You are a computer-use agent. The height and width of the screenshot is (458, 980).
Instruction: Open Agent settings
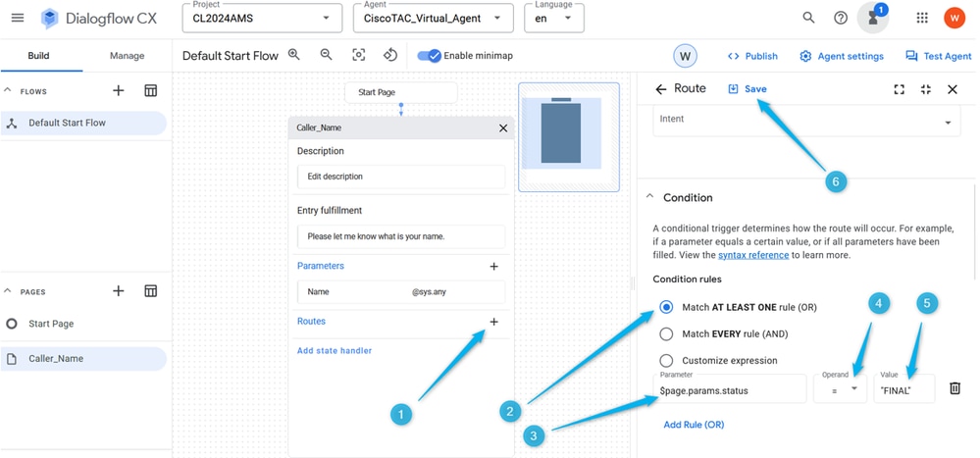tap(842, 56)
